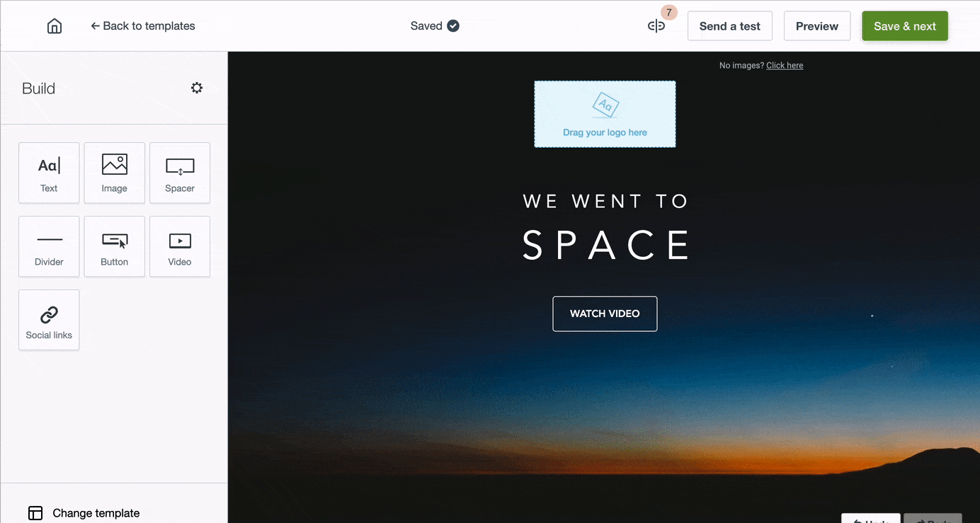
Task: Click Back to templates
Action: click(143, 26)
